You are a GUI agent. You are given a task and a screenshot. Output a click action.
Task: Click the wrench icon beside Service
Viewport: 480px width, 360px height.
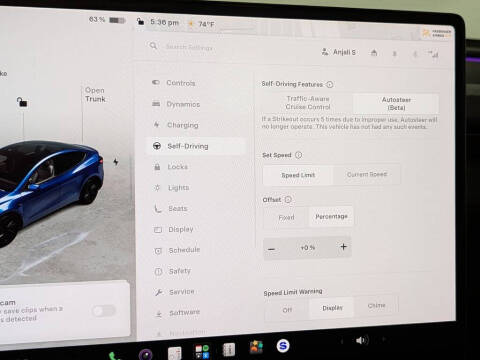pyautogui.click(x=159, y=292)
